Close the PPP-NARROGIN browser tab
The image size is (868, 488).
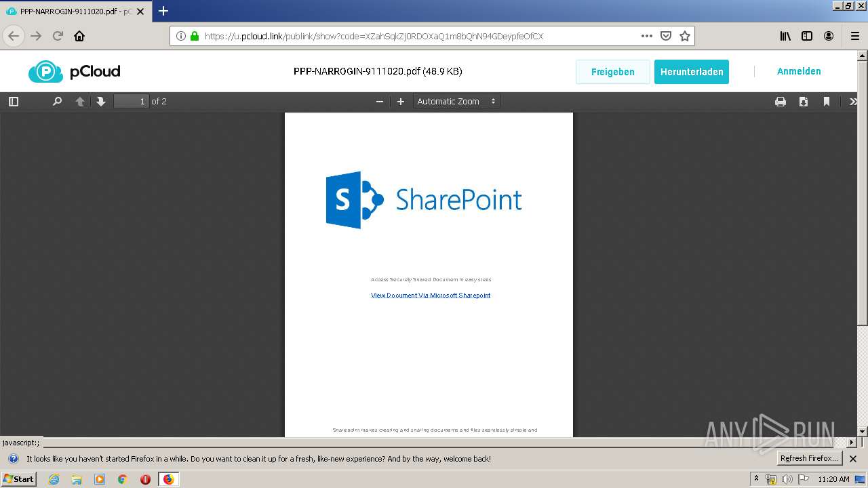(140, 12)
